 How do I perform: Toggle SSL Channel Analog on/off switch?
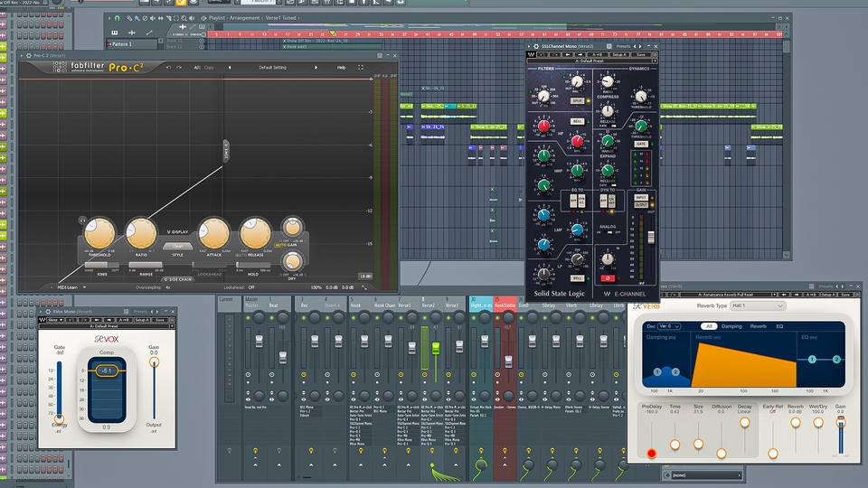click(609, 232)
